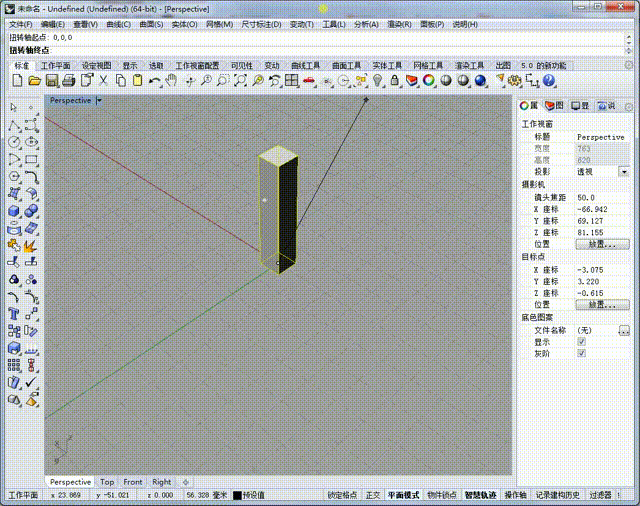Screen dimensions: 640x506
Task: Click target point 位置 放置 button
Action: (602, 304)
